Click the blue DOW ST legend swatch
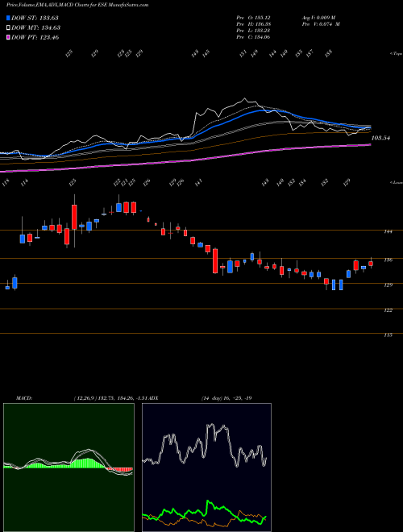 click(8, 18)
